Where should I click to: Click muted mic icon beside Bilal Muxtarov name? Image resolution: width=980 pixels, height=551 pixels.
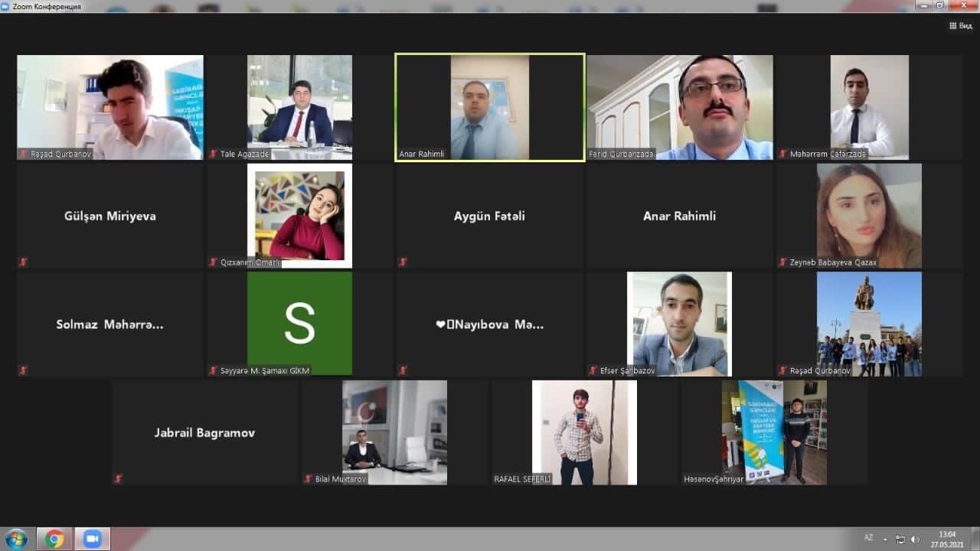(x=308, y=479)
